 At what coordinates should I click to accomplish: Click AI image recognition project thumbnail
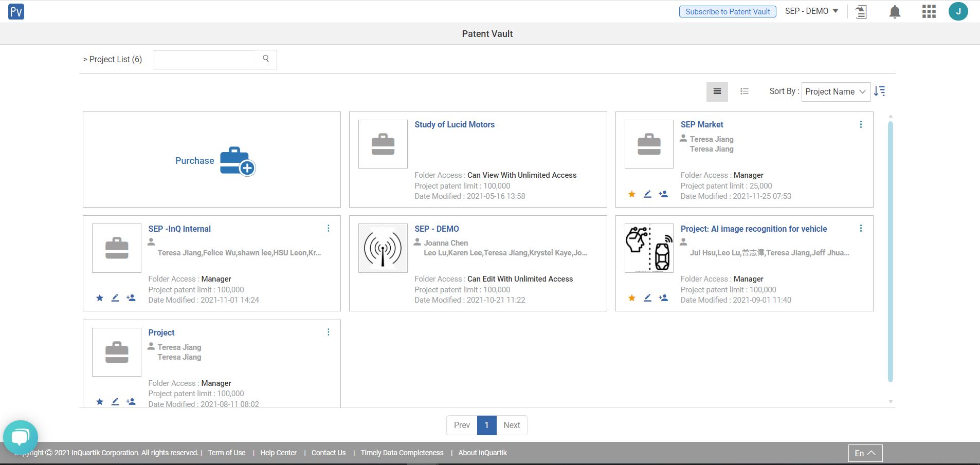pos(649,248)
